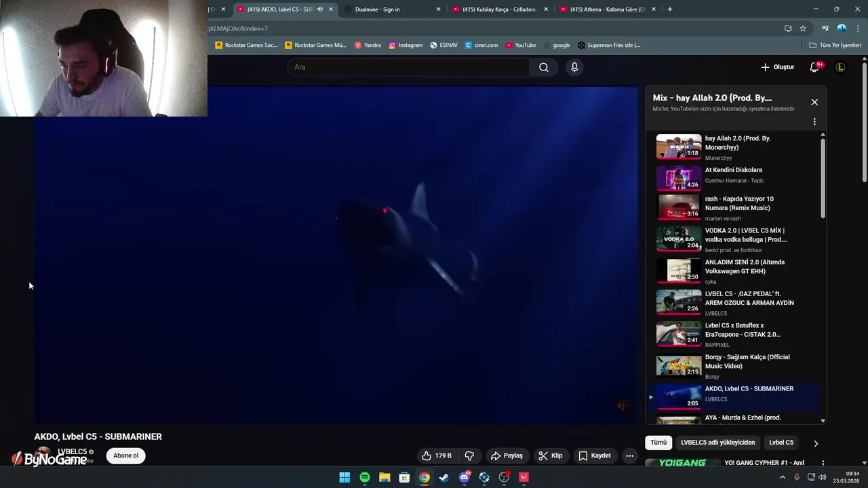868x488 pixels.
Task: Select LVBELC5 adlı yükleyiciden chip
Action: pyautogui.click(x=717, y=443)
